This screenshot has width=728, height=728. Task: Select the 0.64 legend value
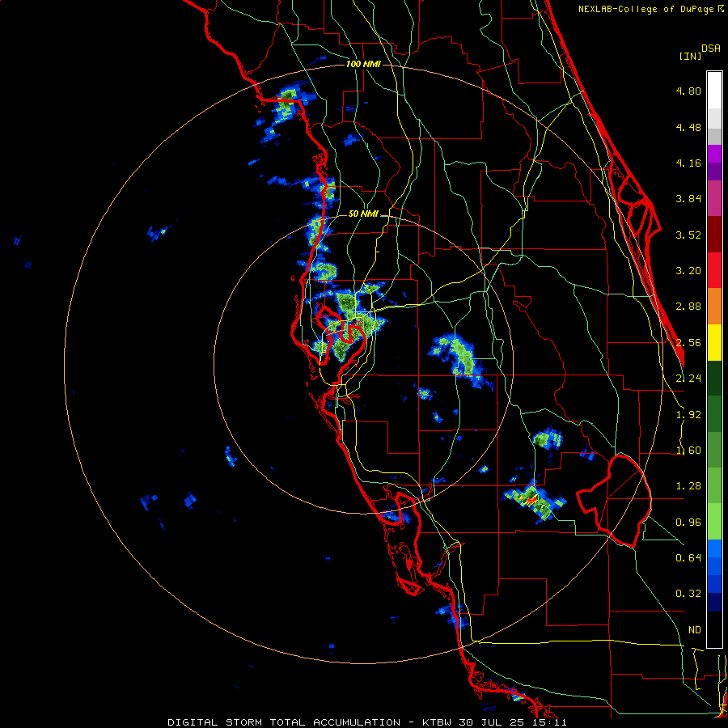(688, 557)
